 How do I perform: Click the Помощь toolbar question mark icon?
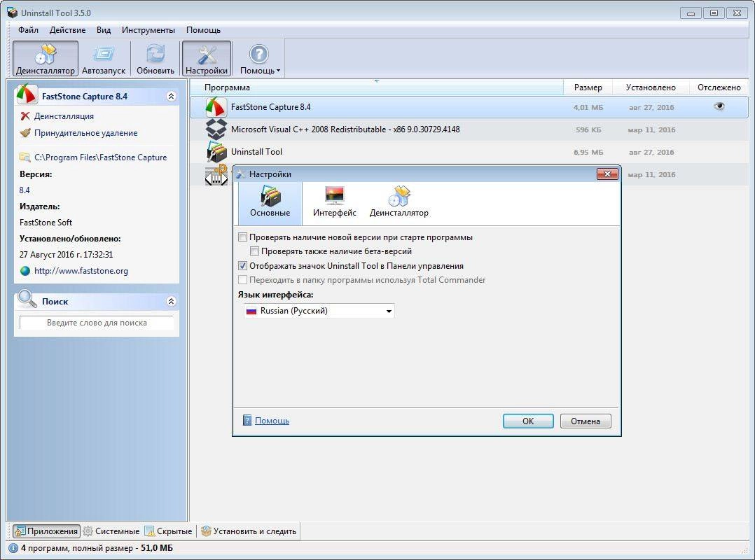point(258,54)
